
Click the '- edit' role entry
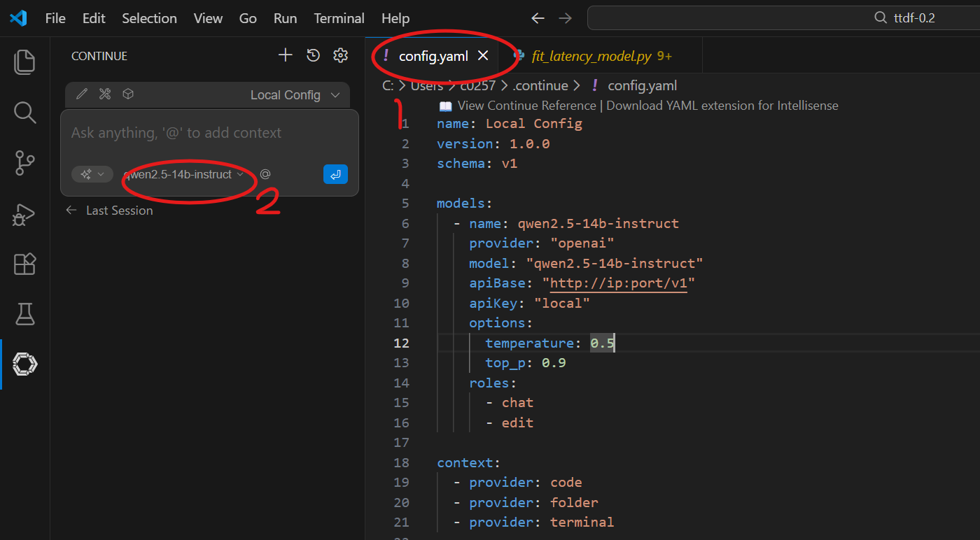[510, 422]
